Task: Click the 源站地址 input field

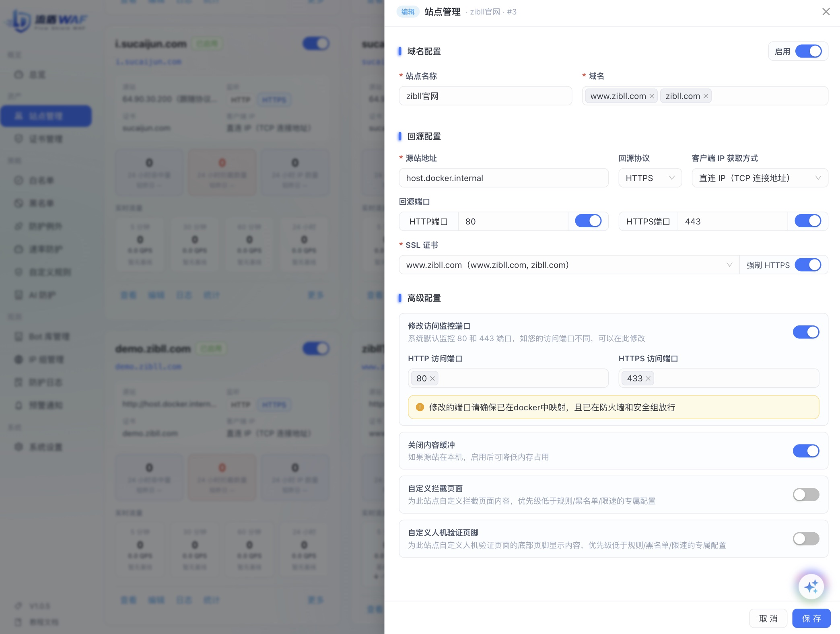Action: (x=504, y=178)
